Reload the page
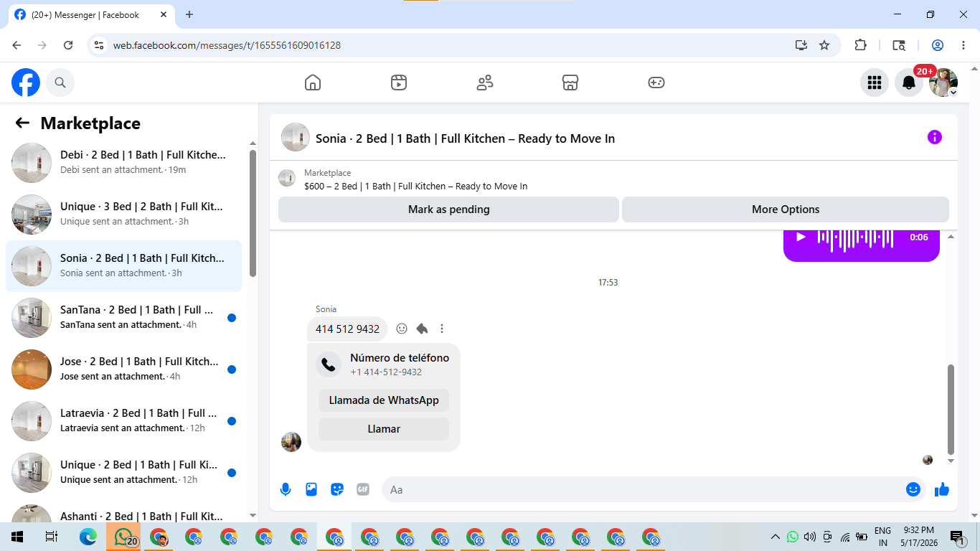 click(68, 45)
